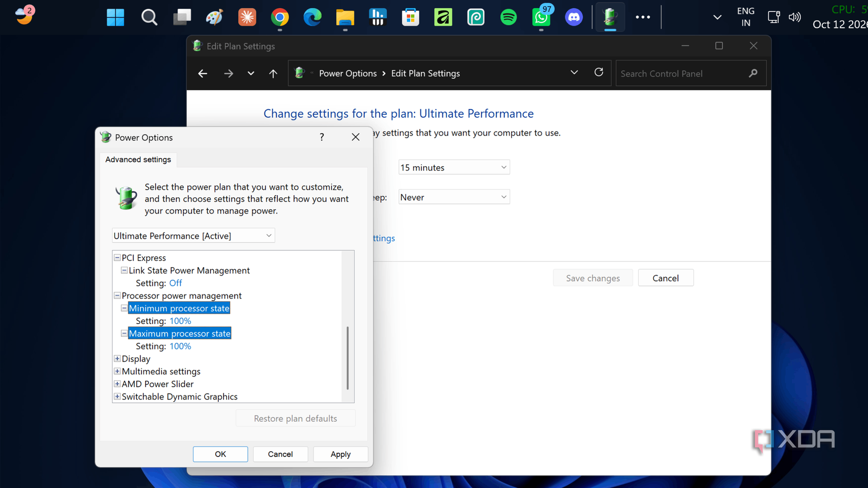Launch Google Chrome from the taskbar

280,17
